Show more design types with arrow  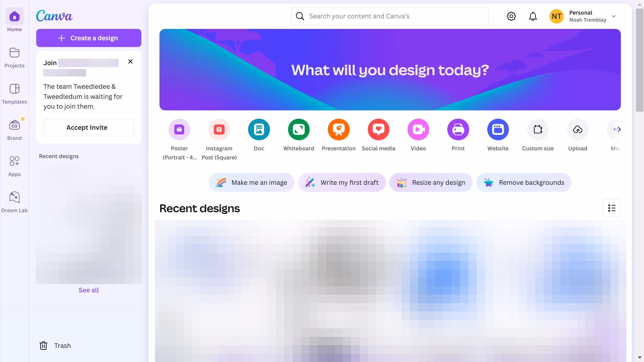619,129
